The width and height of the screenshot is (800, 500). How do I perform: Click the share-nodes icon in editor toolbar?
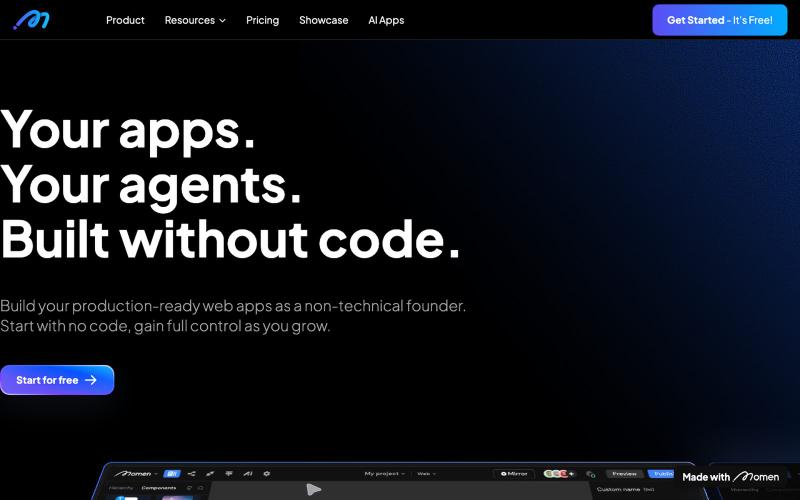point(191,474)
